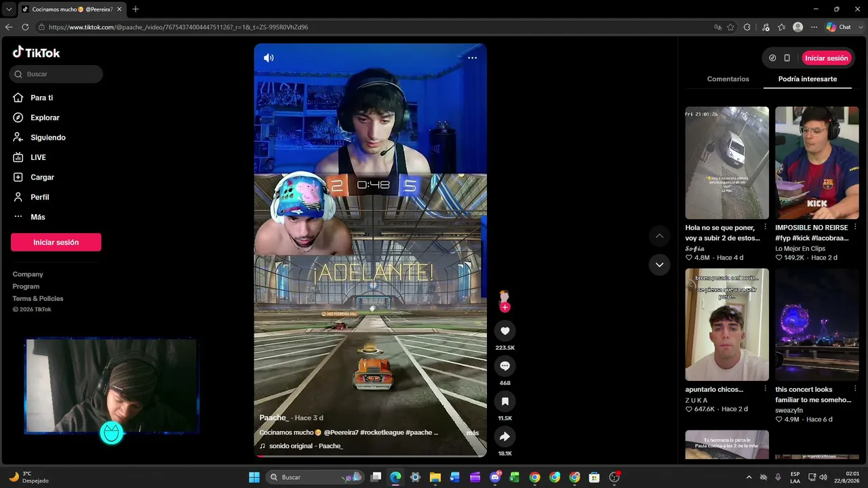Click the browser address bar URL
The height and width of the screenshot is (488, 868).
tap(178, 27)
